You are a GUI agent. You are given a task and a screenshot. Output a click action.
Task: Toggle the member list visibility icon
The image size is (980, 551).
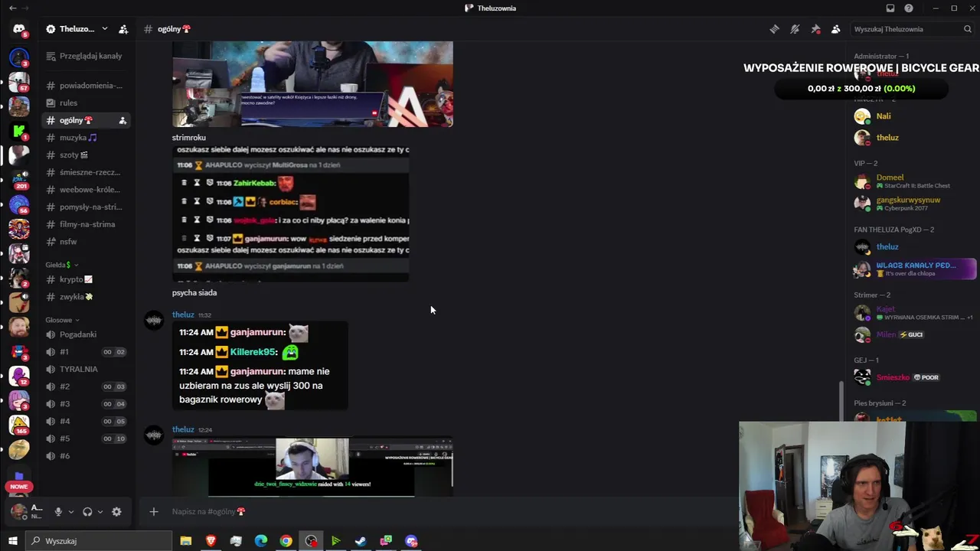click(836, 29)
